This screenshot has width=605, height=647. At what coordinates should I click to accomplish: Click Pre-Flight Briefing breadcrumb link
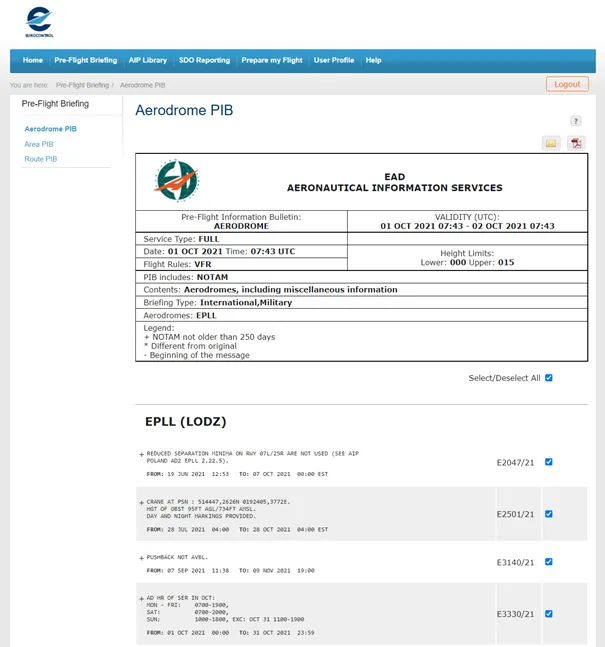tap(83, 85)
